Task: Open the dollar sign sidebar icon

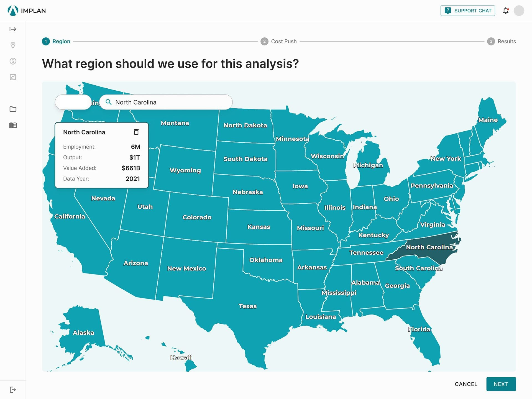Action: [13, 61]
